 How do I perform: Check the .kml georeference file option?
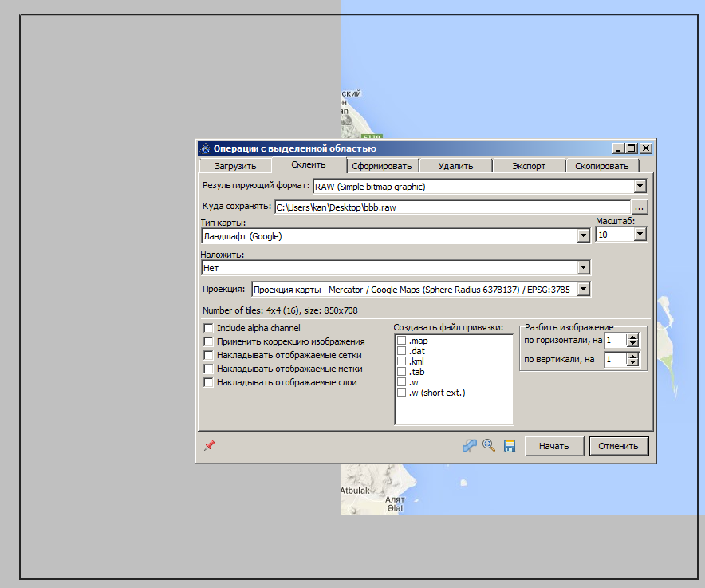[402, 361]
